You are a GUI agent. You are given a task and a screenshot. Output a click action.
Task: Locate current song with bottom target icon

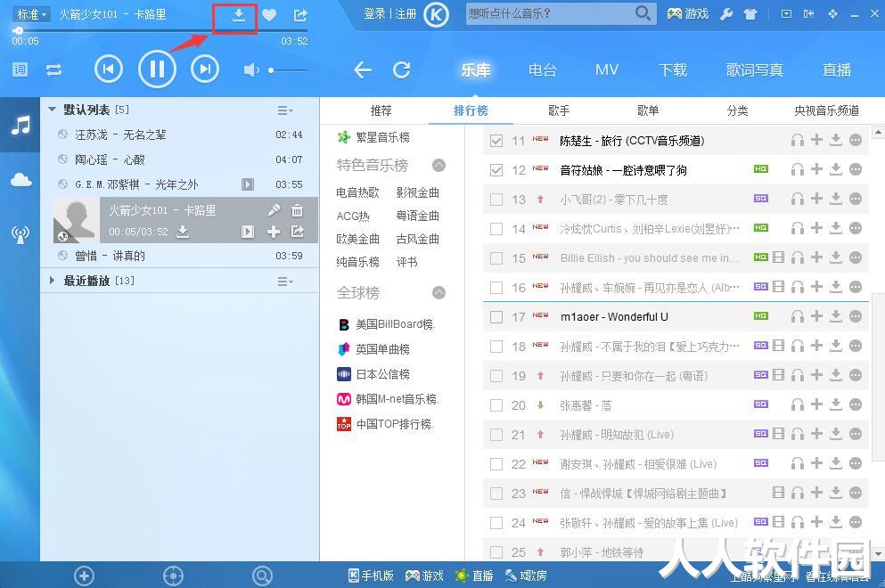point(173,576)
